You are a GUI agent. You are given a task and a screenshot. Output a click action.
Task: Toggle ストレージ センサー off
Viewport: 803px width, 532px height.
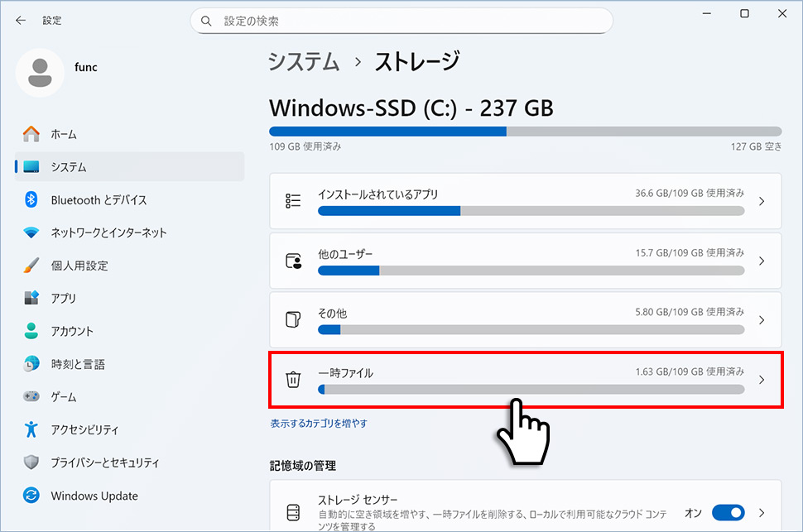click(x=728, y=513)
